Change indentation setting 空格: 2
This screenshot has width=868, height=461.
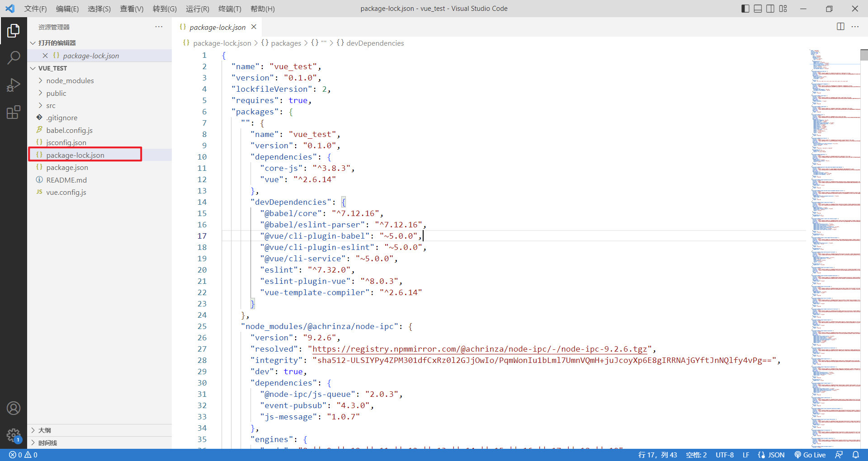[696, 455]
